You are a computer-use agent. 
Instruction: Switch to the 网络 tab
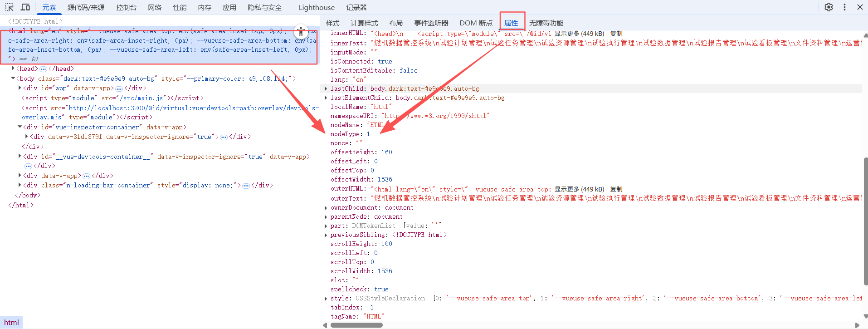(x=155, y=8)
